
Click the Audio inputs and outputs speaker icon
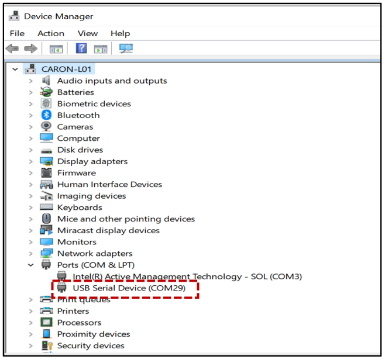46,81
